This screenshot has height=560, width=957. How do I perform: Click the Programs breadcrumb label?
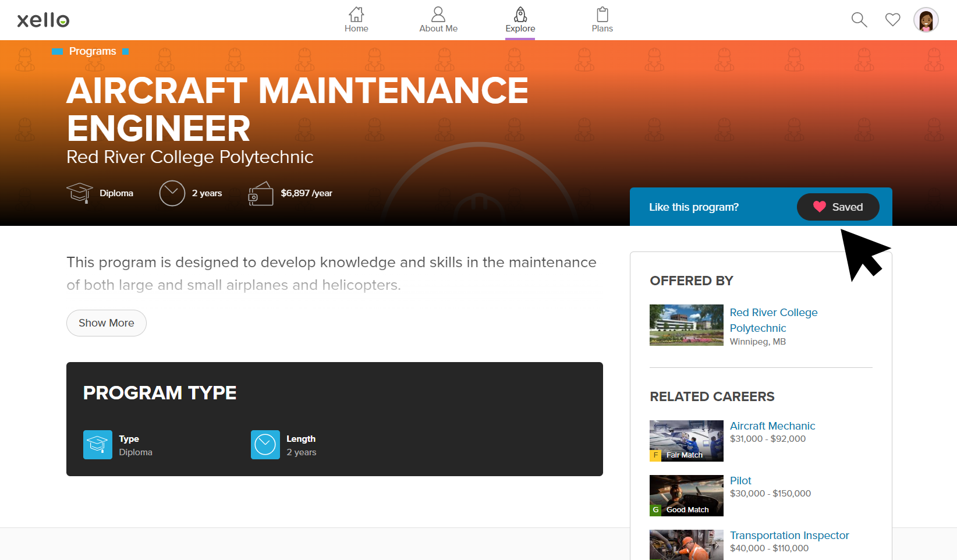pos(93,51)
